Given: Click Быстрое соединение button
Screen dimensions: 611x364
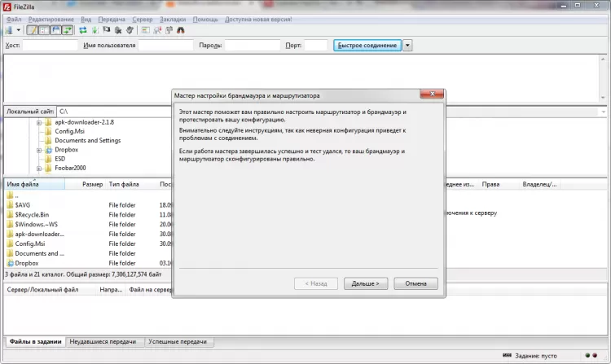Looking at the screenshot, I should click(x=367, y=45).
